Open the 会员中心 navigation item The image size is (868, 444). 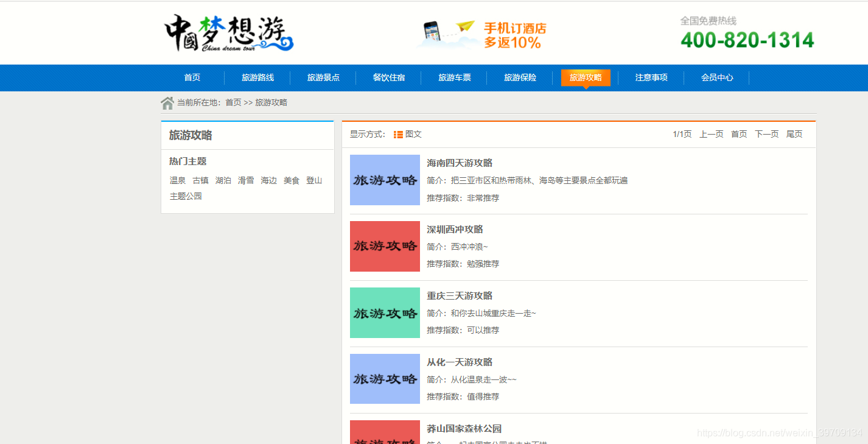click(717, 78)
